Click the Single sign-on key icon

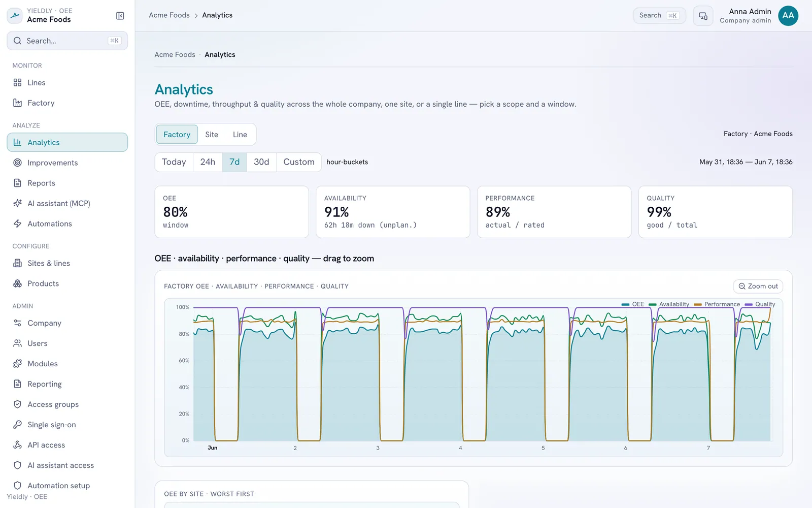tap(17, 425)
